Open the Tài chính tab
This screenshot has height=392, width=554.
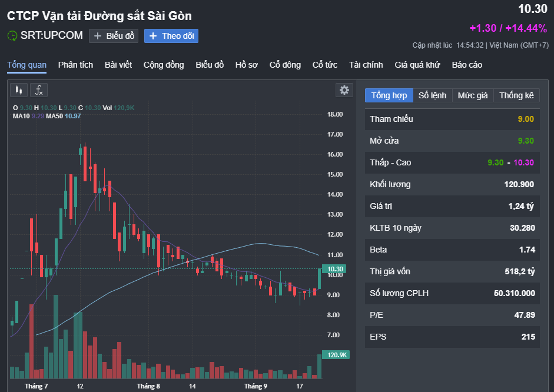[366, 65]
